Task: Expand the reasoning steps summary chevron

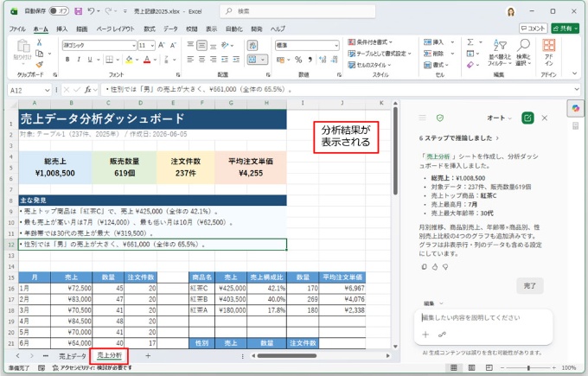Action: [x=497, y=138]
